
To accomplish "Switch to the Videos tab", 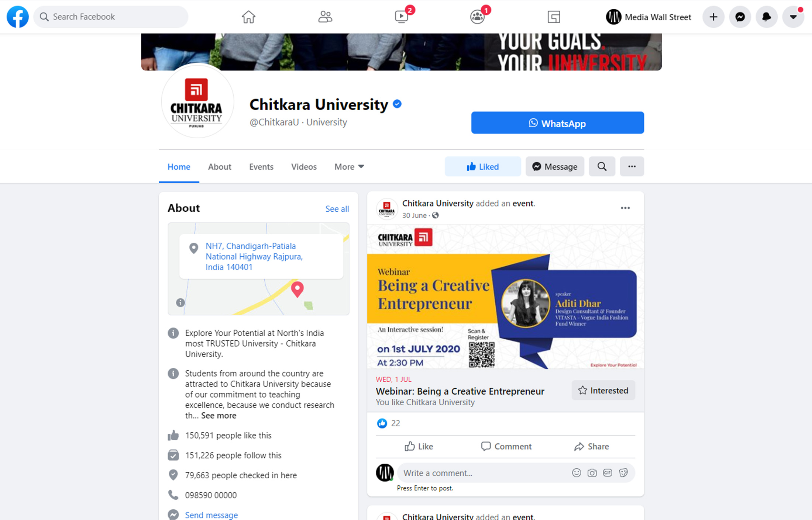I will (304, 167).
